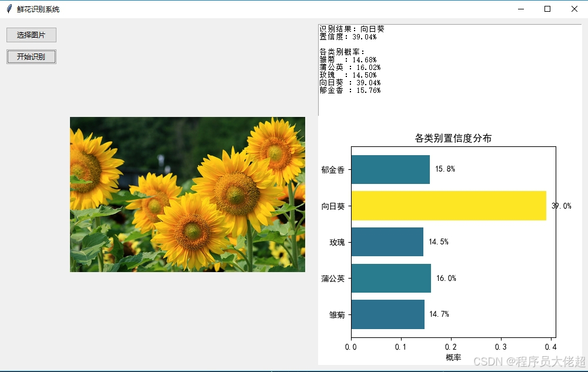
Task: Click the 概率 x-axis label
Action: pyautogui.click(x=453, y=357)
